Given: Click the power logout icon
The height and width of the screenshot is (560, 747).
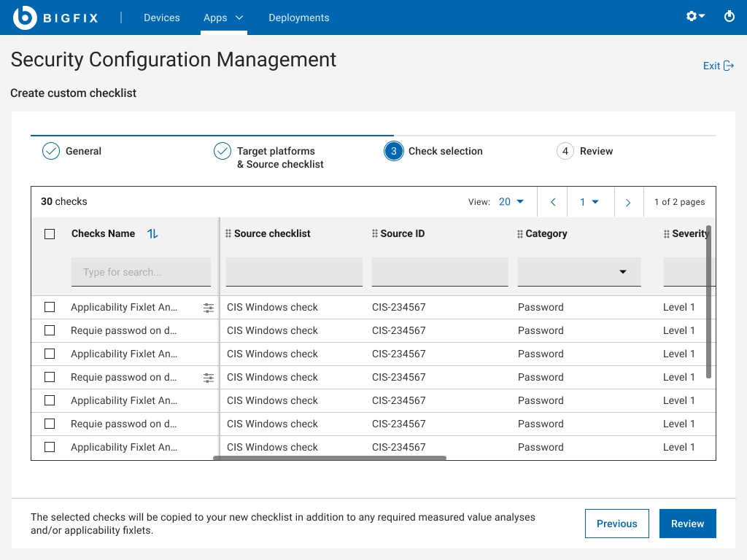Looking at the screenshot, I should click(x=729, y=16).
